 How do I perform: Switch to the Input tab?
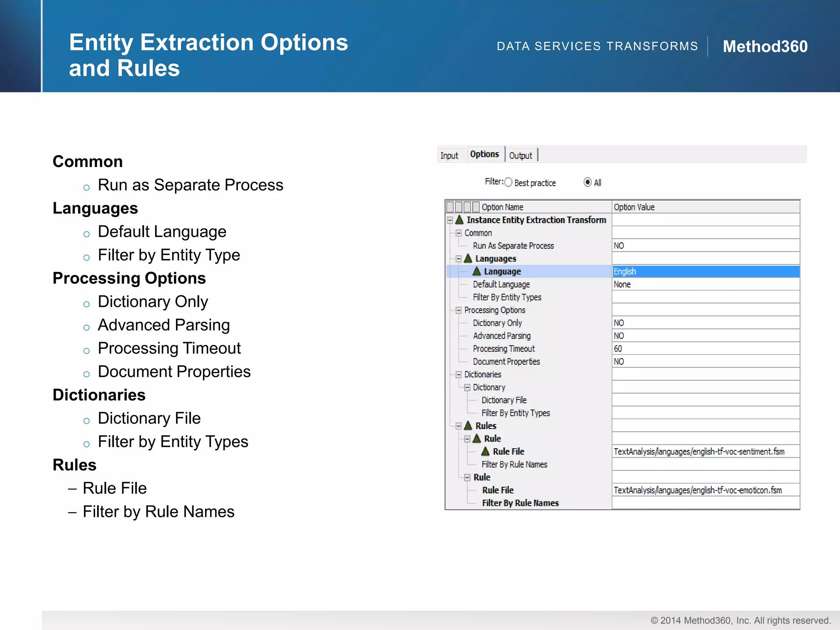pyautogui.click(x=449, y=155)
